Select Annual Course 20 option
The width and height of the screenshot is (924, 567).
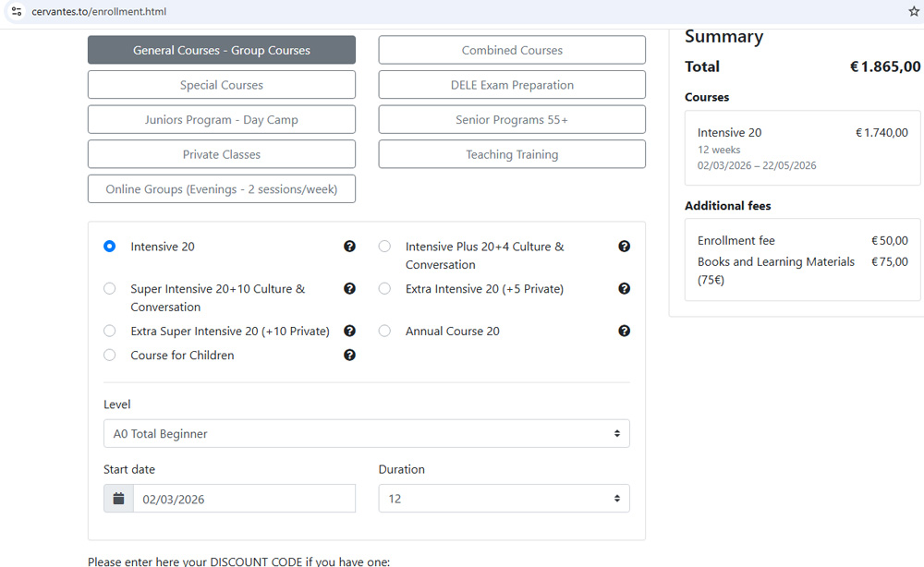[384, 331]
